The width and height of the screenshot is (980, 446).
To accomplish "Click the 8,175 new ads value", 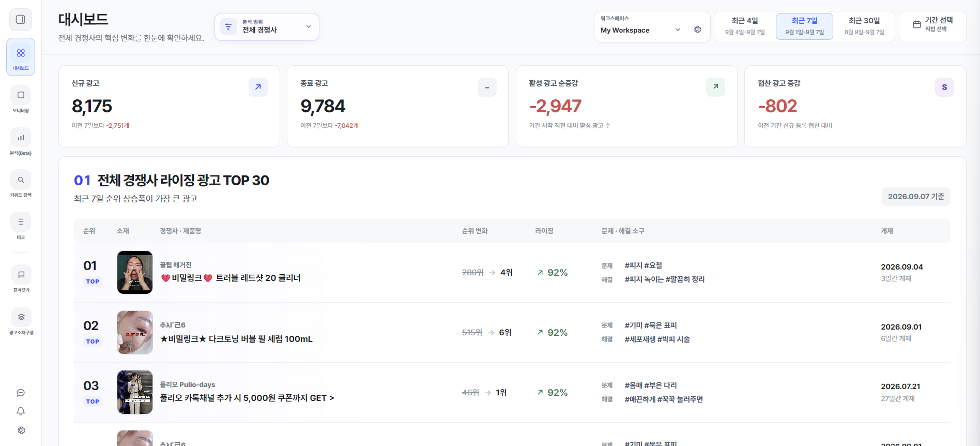I will (92, 106).
